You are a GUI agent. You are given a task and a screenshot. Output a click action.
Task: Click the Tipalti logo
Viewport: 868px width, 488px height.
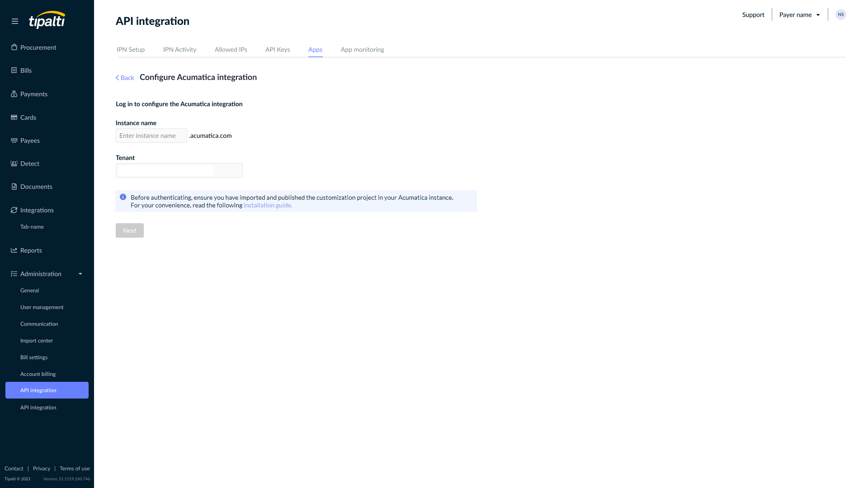click(x=47, y=20)
